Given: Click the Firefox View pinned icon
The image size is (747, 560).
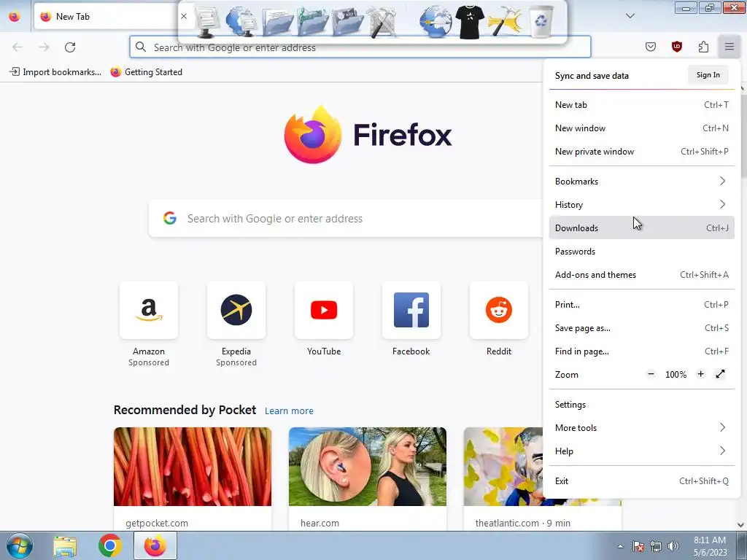Looking at the screenshot, I should pos(15,16).
